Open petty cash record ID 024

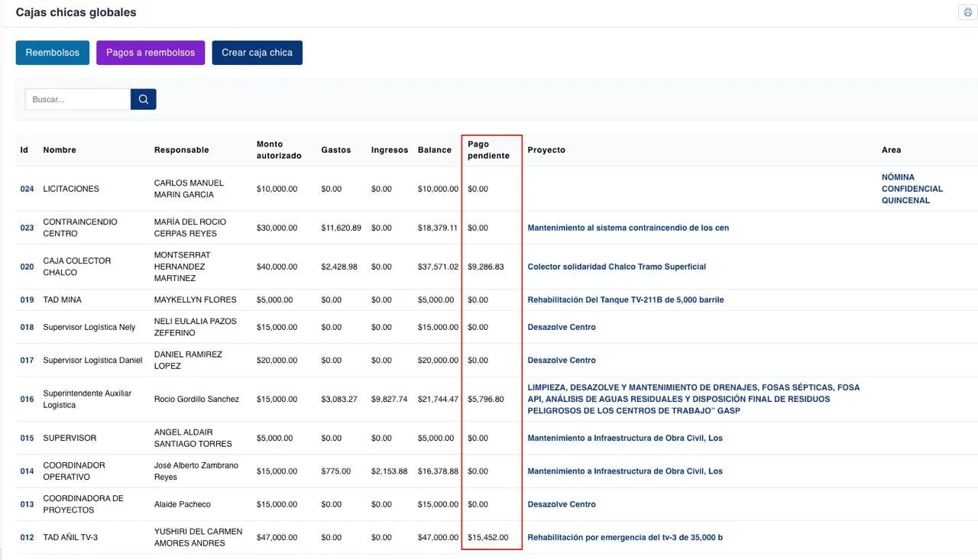(x=27, y=189)
